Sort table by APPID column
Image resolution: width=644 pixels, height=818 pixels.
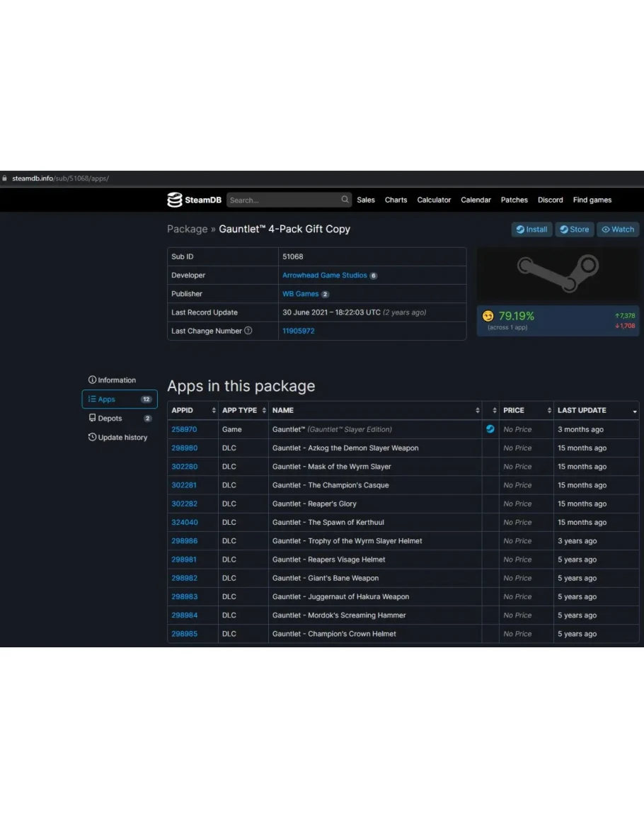click(192, 411)
